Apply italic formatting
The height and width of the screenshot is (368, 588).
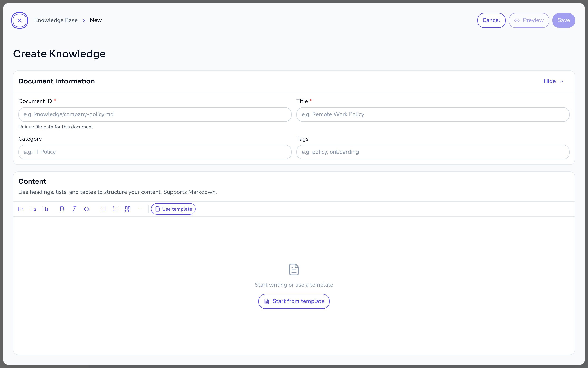(74, 209)
